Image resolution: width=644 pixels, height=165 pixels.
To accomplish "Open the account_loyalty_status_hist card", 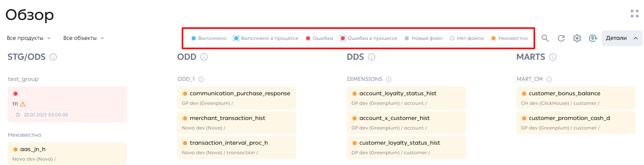I will coord(406,98).
